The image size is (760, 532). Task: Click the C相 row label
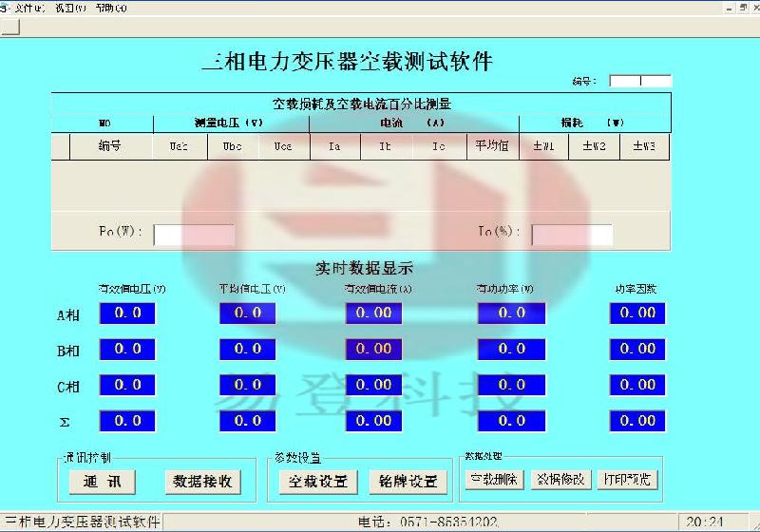click(68, 388)
